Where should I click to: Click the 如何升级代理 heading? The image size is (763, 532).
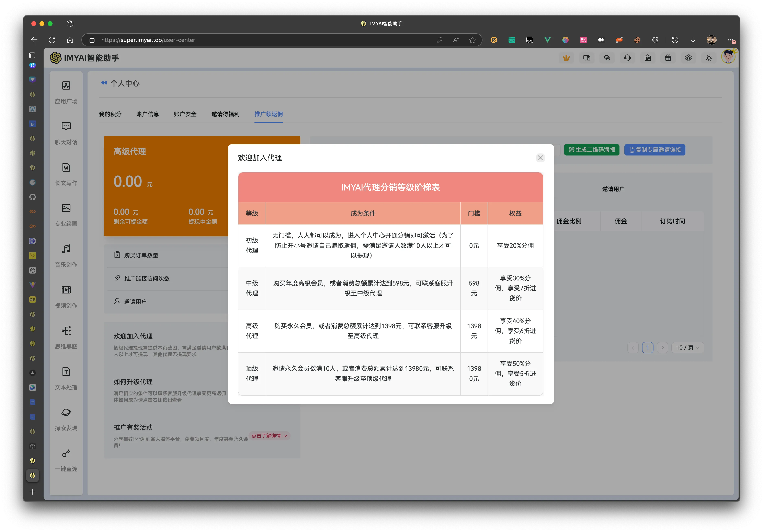coord(133,382)
